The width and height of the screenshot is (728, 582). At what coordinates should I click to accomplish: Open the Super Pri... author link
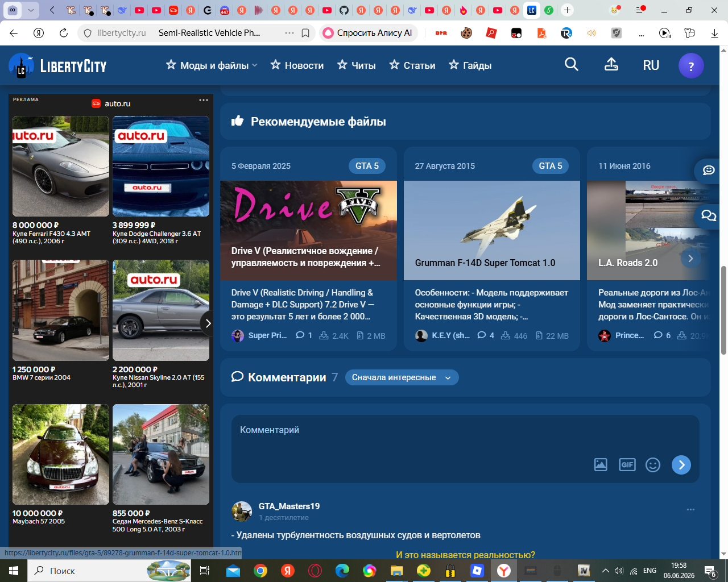tap(267, 335)
